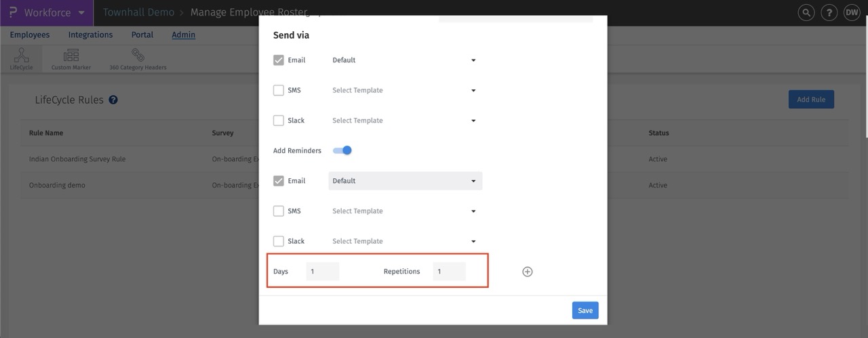Screen dimensions: 868x338
Task: Go to the Portal tab
Action: 142,35
